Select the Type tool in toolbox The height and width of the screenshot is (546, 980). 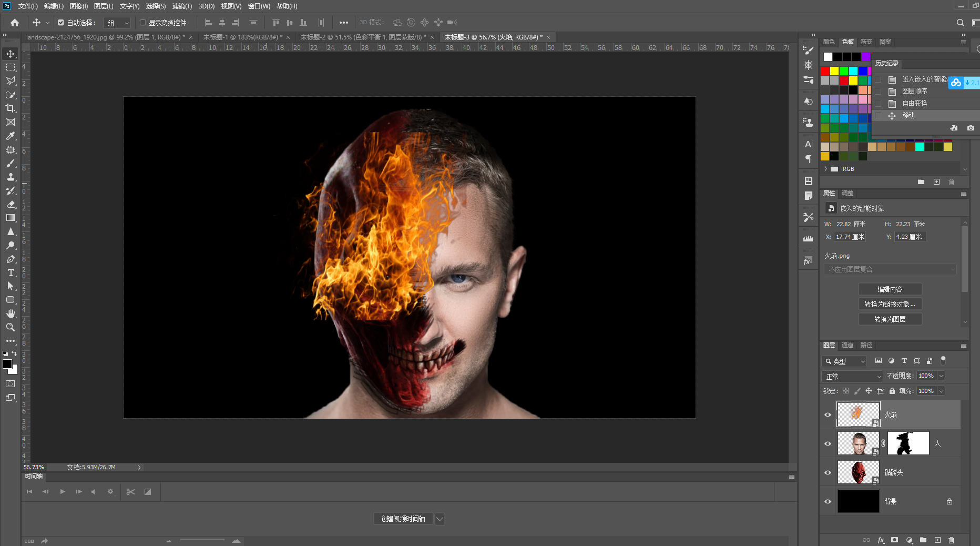11,272
